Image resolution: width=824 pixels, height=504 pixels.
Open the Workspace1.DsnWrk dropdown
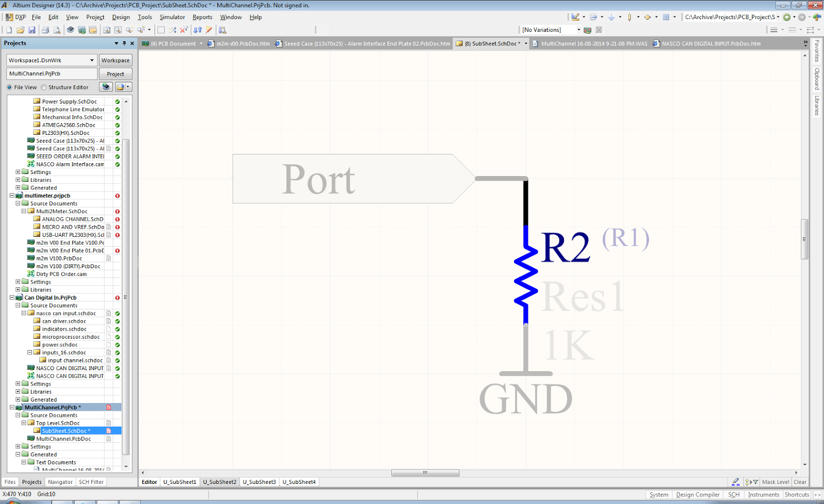(x=92, y=60)
